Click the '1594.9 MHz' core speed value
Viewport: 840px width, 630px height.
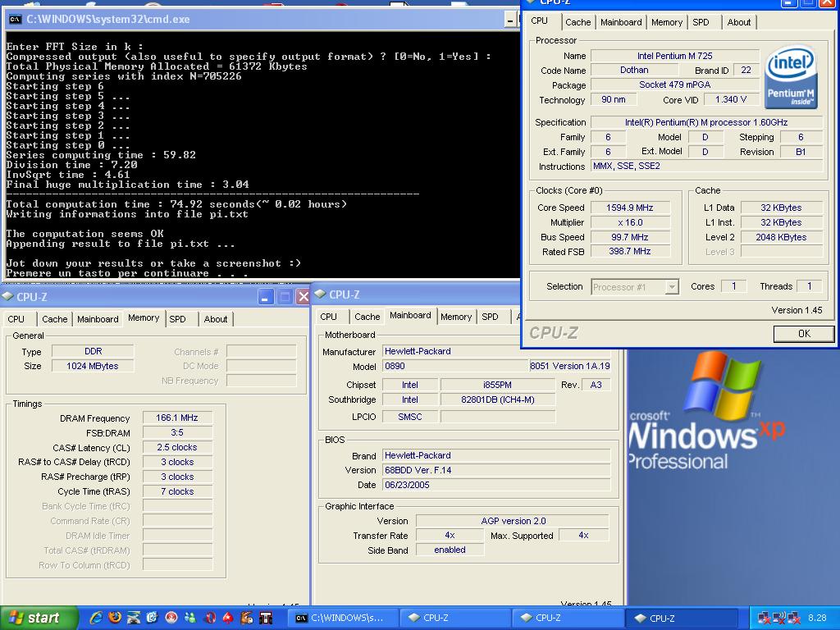point(630,208)
